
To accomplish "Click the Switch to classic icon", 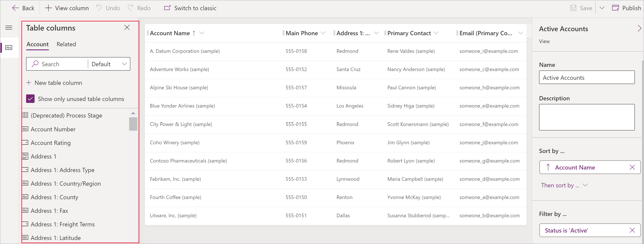I will [x=167, y=8].
